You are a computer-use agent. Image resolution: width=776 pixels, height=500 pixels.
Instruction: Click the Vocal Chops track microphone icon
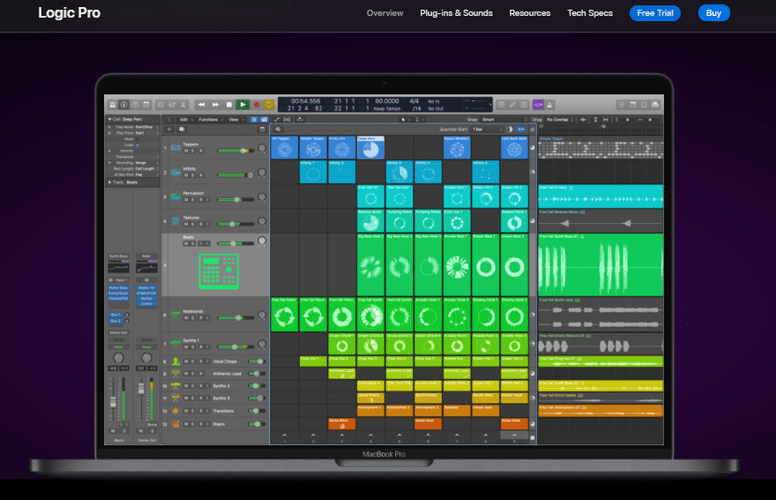(175, 361)
